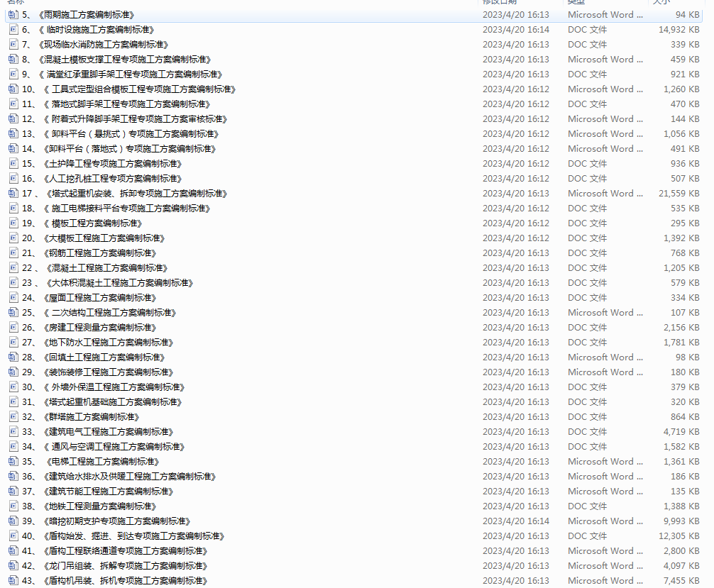Click the Word icon of file 35 电梯工程施工方案
The image size is (714, 588).
(x=13, y=462)
